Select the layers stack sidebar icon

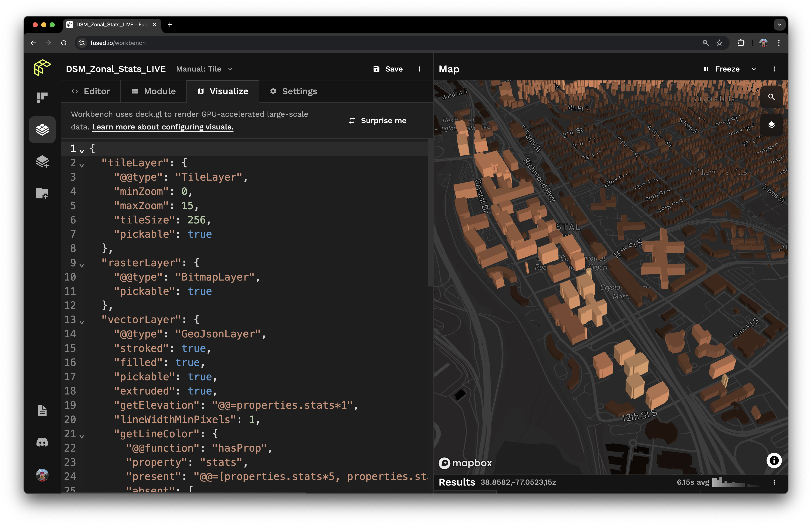(42, 129)
